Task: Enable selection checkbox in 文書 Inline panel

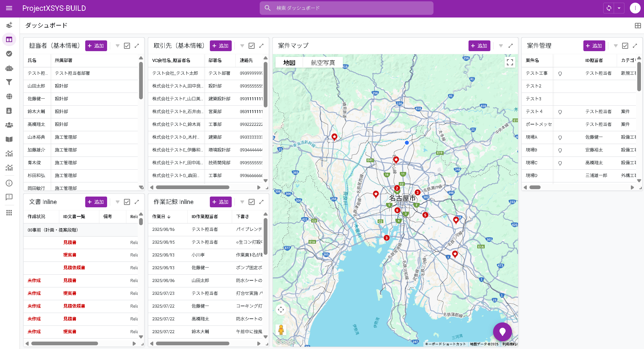Action: pos(127,202)
